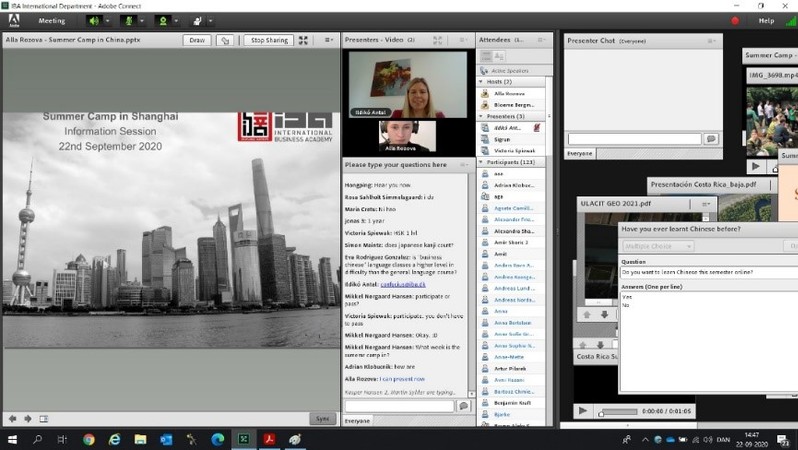Click participant Artur Pilarek in list
The image size is (798, 450).
510,369
